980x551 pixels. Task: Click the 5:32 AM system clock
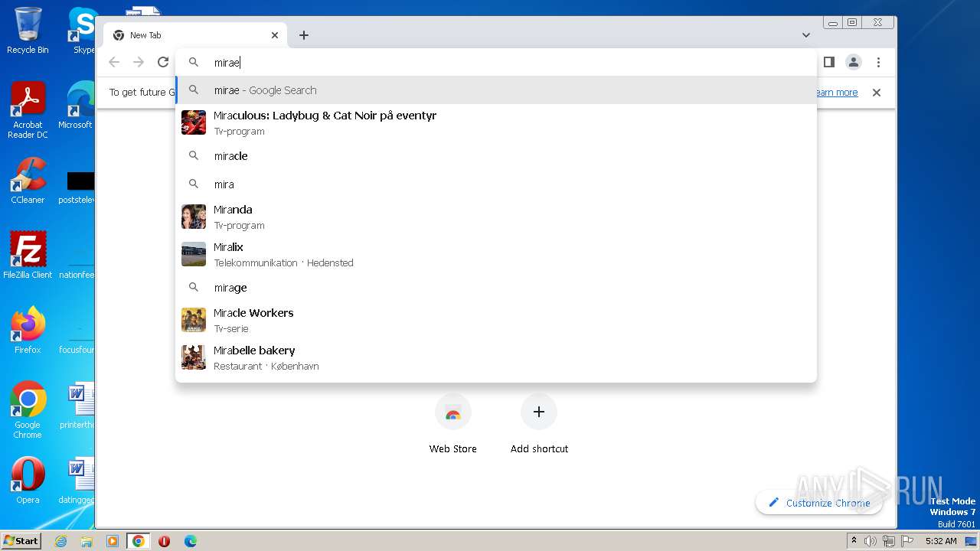coord(941,541)
